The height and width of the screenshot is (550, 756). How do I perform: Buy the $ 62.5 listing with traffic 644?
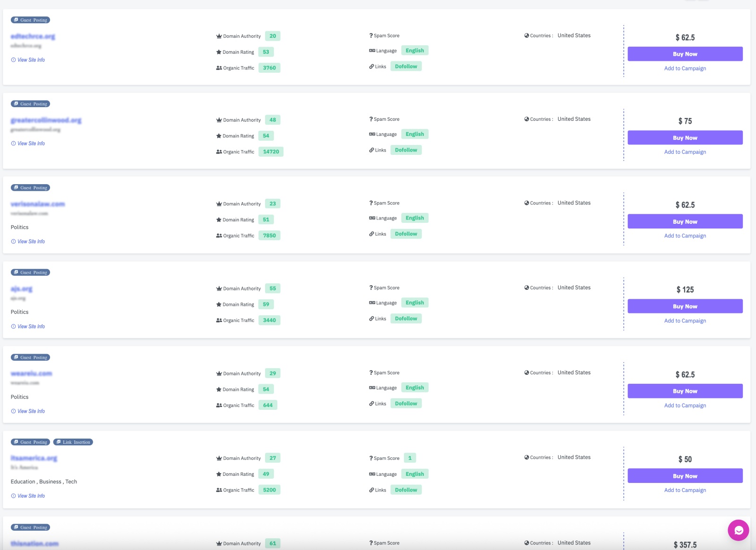685,391
